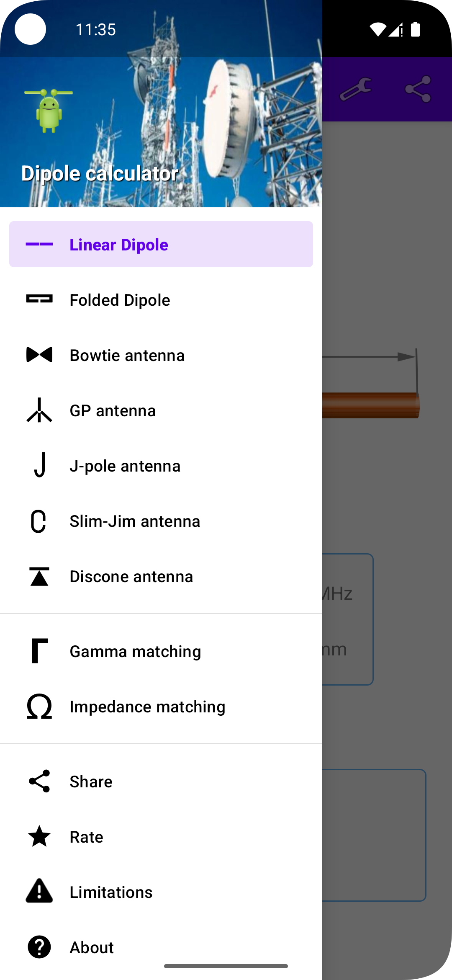This screenshot has height=980, width=452.
Task: Tap the green Android app logo
Action: 49,111
